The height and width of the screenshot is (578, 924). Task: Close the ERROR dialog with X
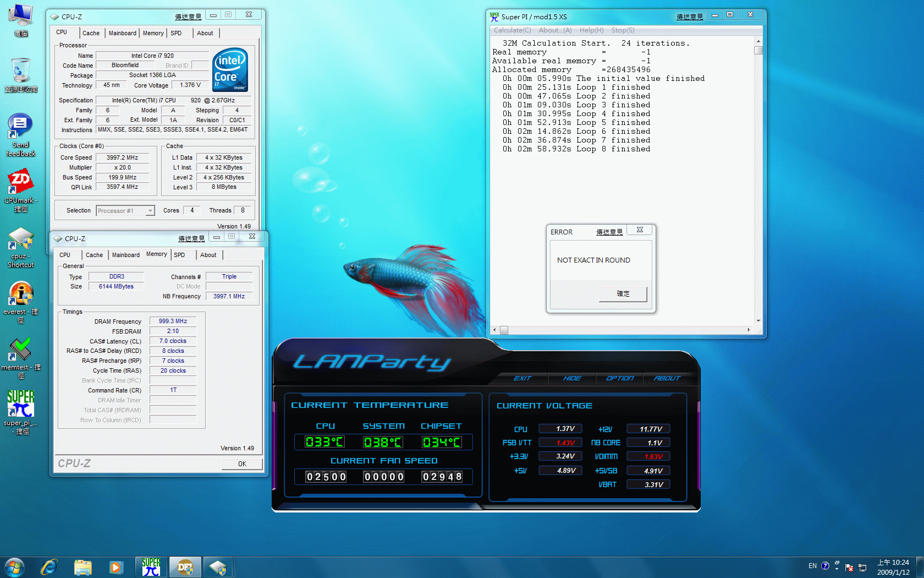point(640,230)
